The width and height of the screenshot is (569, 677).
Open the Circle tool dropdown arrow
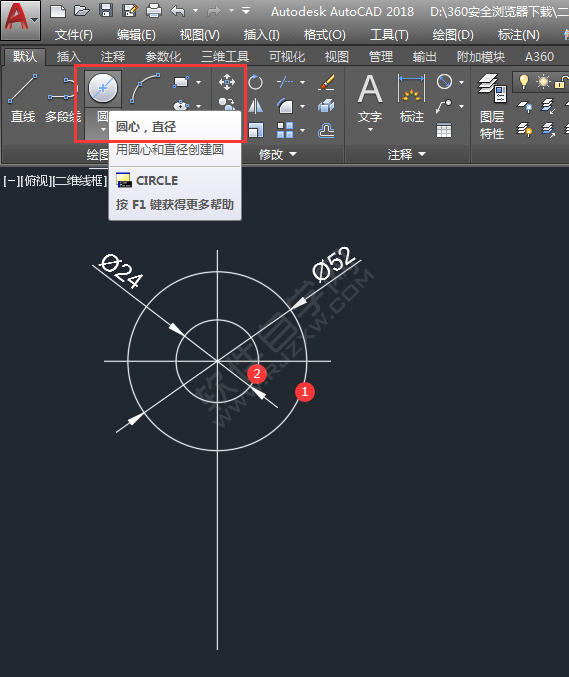tap(103, 129)
